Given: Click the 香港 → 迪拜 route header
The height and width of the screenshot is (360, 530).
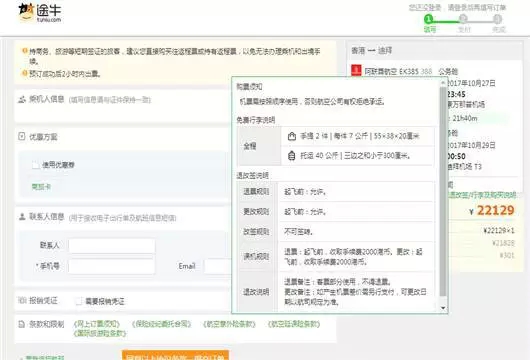Looking at the screenshot, I should [x=372, y=50].
